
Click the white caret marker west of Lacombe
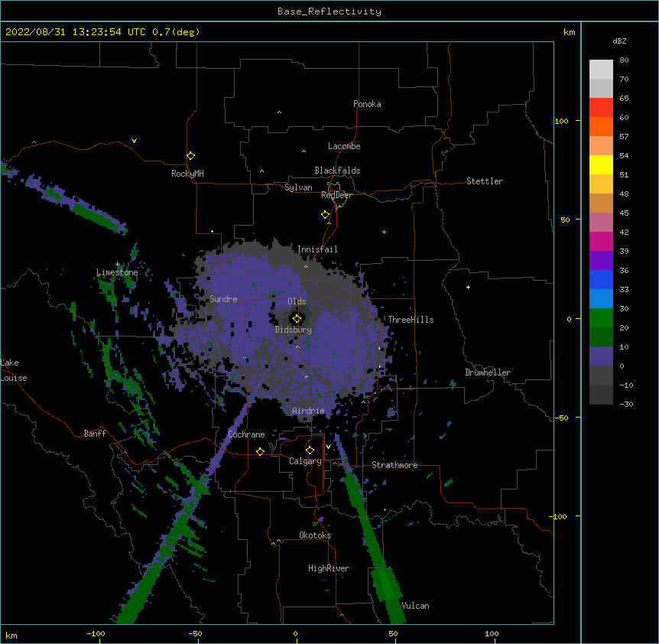point(304,151)
